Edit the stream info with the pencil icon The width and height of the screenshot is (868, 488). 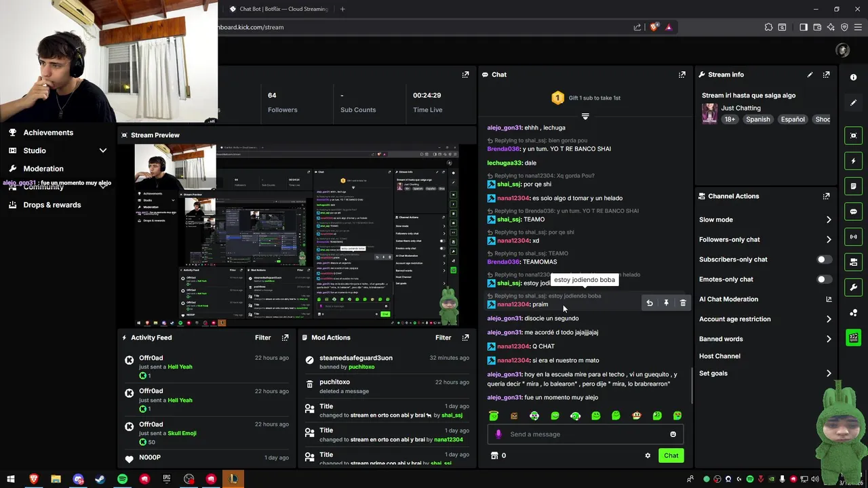click(810, 75)
